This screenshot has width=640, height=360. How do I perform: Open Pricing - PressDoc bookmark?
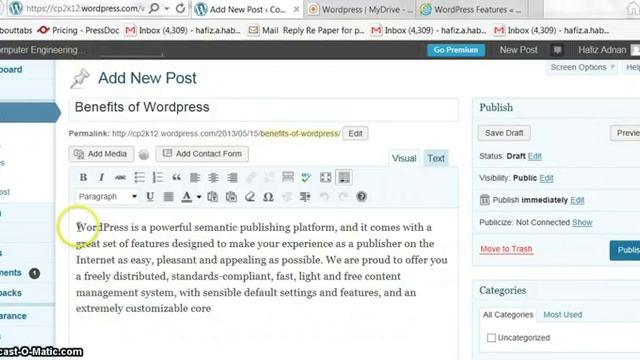[x=78, y=30]
